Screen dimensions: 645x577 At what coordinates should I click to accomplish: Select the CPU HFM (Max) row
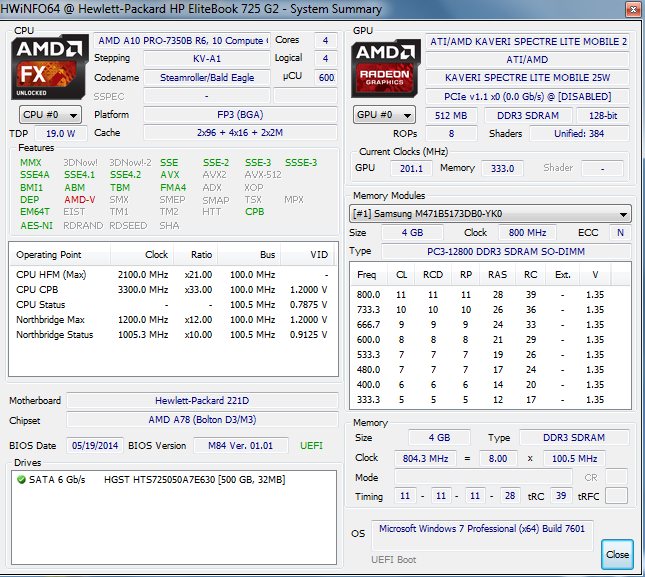pos(172,275)
